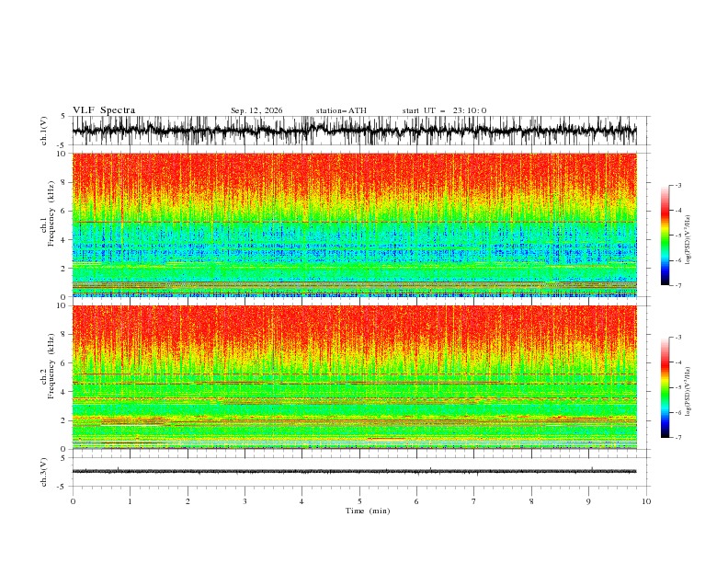Click the 0 minute tick on time axis
The height and width of the screenshot is (563, 728).
tap(73, 501)
